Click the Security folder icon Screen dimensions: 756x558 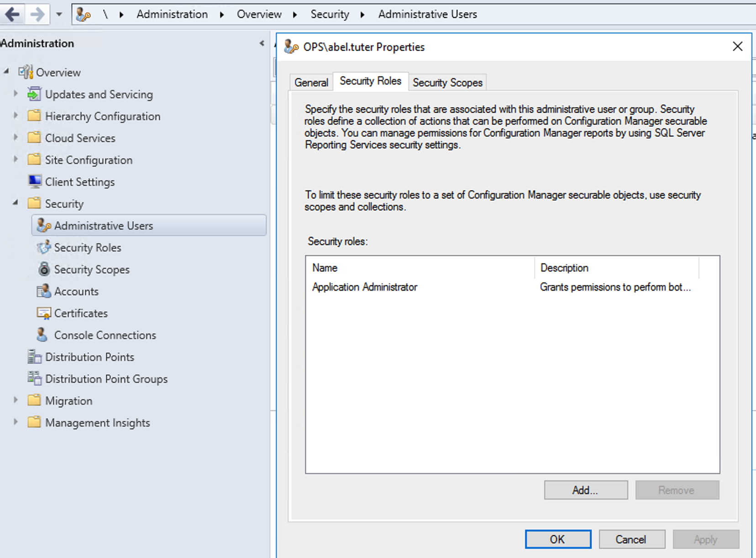(x=34, y=203)
